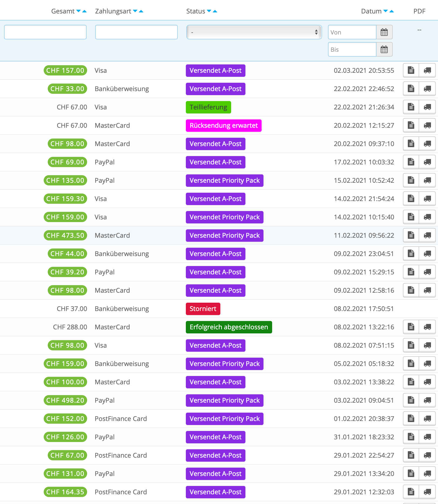
Task: Click delivery truck icon for 22.02.2021 21:26:34 order
Action: click(x=427, y=107)
